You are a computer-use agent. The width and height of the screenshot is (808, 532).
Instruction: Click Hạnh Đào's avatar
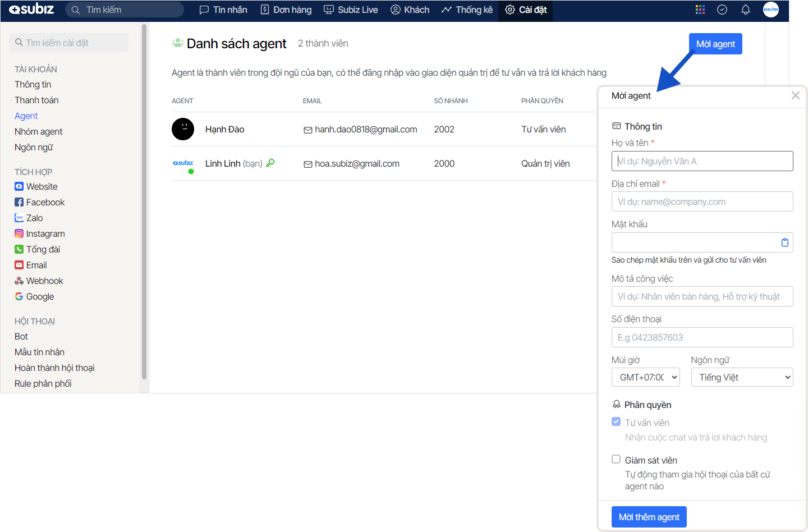pos(183,129)
